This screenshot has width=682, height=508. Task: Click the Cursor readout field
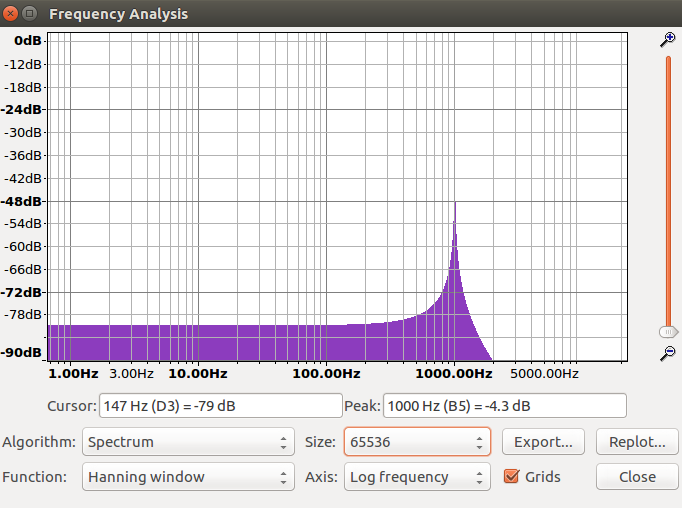point(220,405)
